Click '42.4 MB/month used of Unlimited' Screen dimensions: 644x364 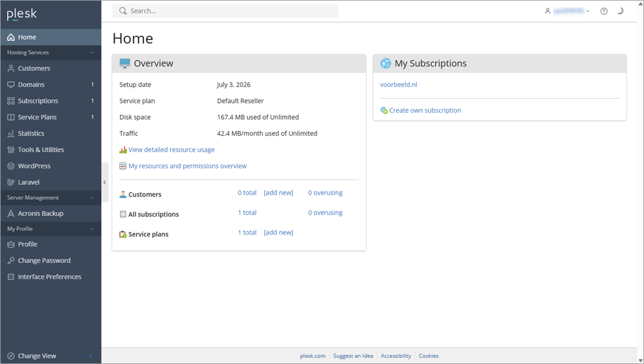tap(267, 133)
